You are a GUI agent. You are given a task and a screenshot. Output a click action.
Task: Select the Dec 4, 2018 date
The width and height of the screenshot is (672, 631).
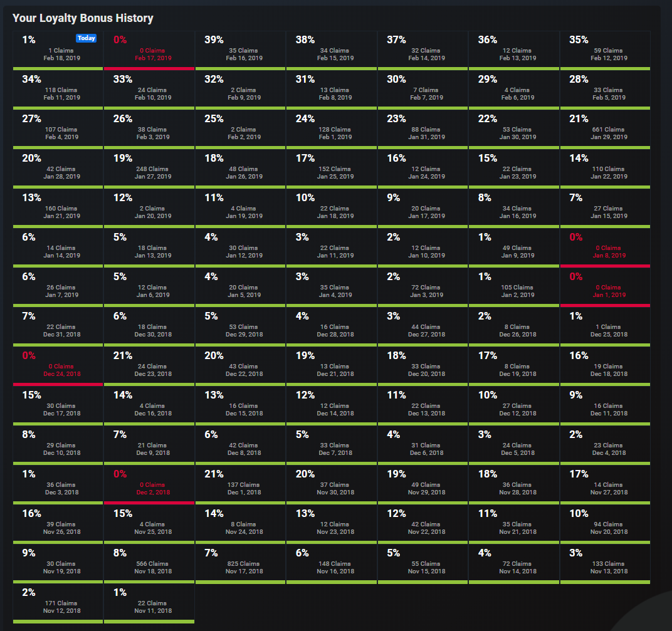coord(609,453)
